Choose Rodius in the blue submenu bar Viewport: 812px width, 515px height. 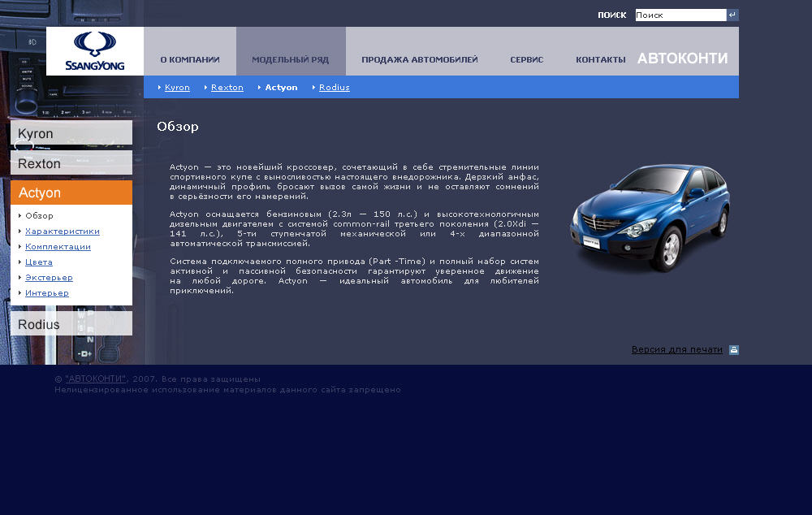335,87
